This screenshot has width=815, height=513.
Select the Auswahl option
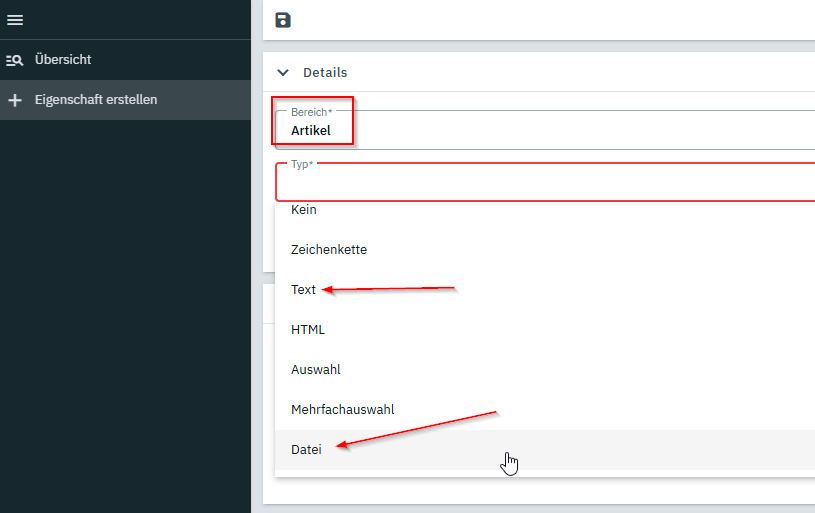click(316, 369)
